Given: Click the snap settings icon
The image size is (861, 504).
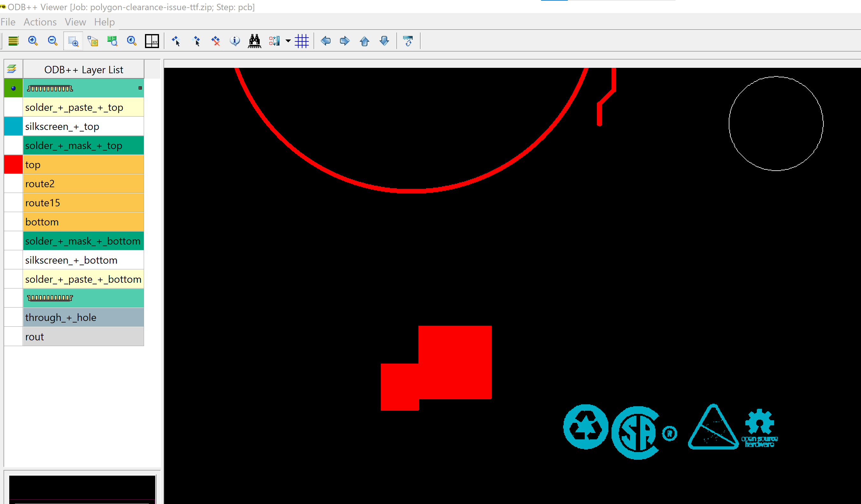Looking at the screenshot, I should [x=274, y=41].
